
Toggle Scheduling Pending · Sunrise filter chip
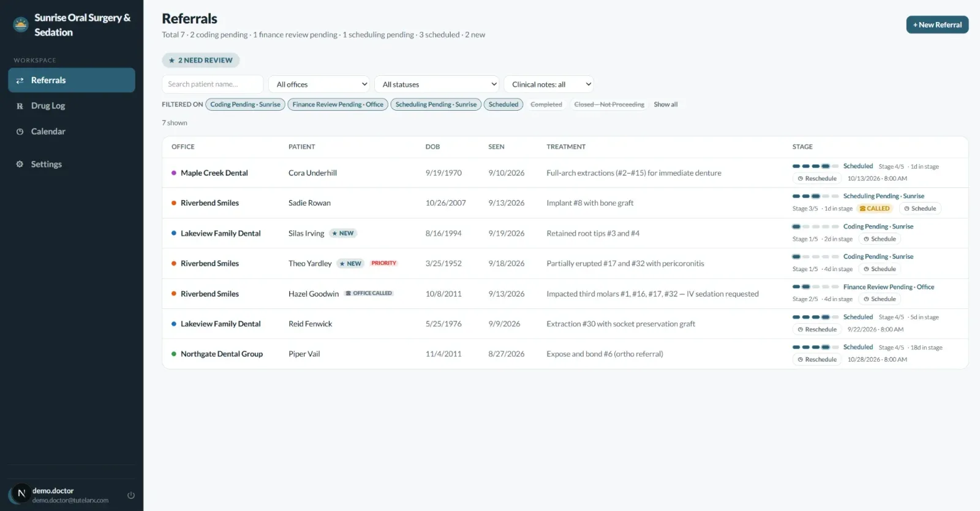tap(436, 105)
